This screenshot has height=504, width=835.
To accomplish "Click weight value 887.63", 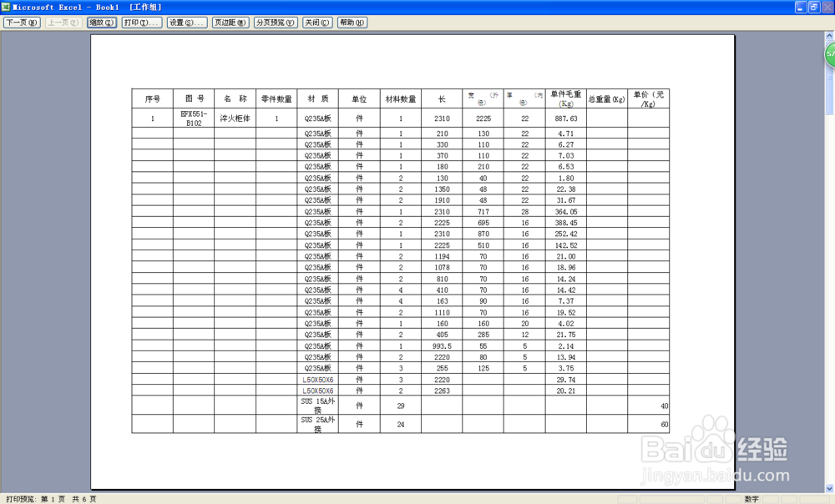I will (565, 118).
